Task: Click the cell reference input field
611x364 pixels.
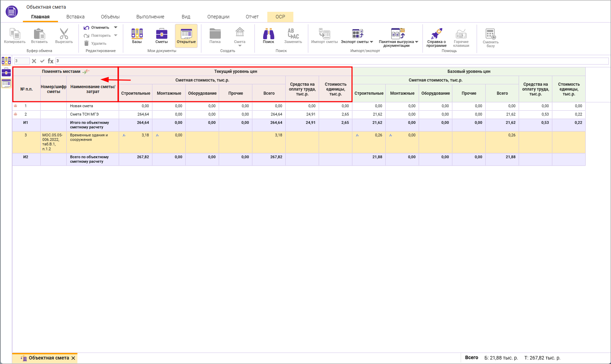Action: (22, 61)
